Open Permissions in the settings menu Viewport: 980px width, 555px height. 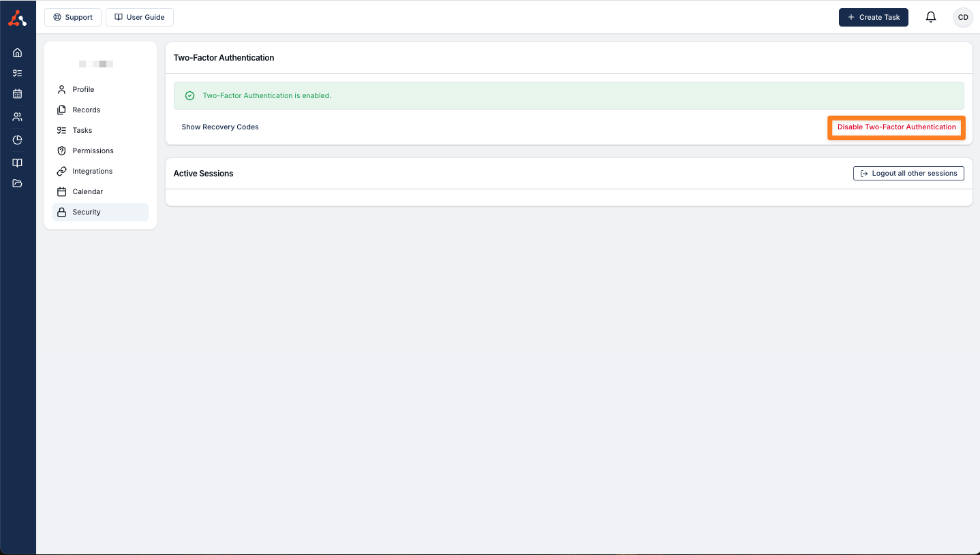pyautogui.click(x=93, y=150)
